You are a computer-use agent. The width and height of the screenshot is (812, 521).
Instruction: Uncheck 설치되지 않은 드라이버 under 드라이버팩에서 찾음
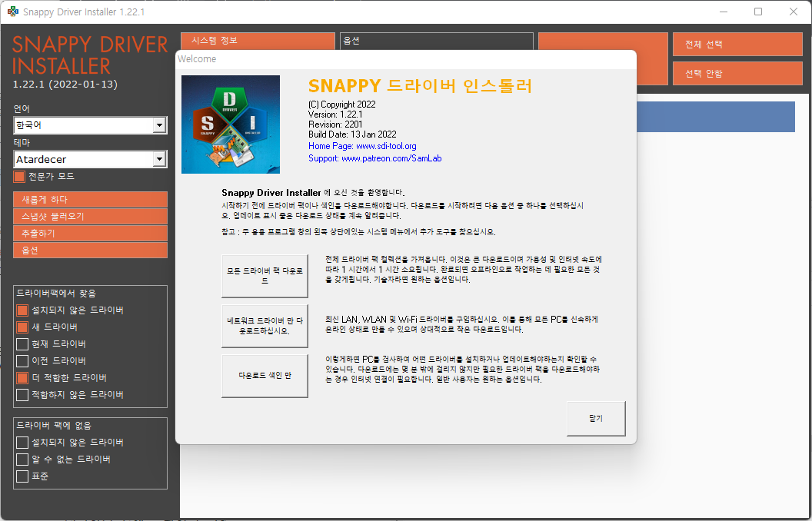22,310
